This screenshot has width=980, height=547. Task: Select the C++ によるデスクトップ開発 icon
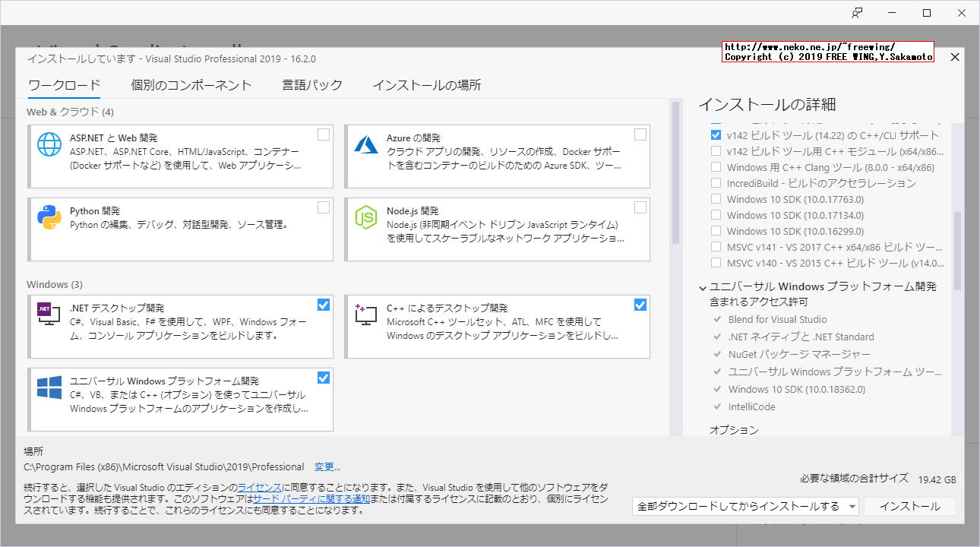click(365, 314)
